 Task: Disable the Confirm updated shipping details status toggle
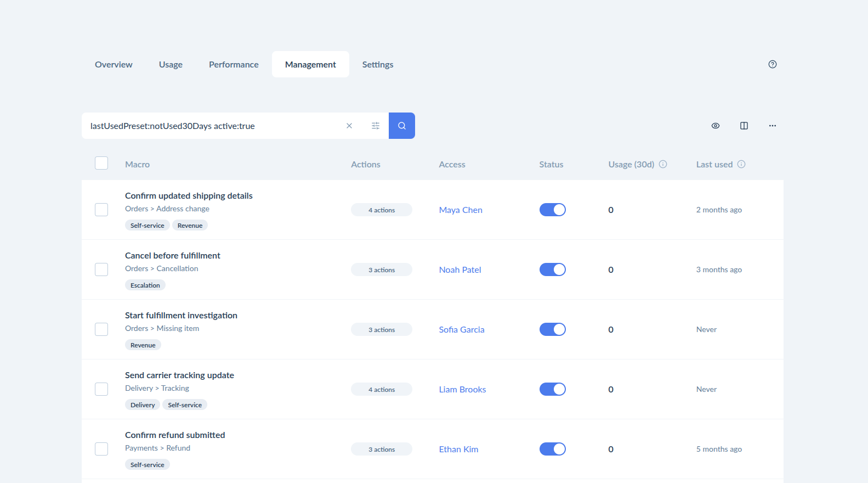tap(553, 210)
